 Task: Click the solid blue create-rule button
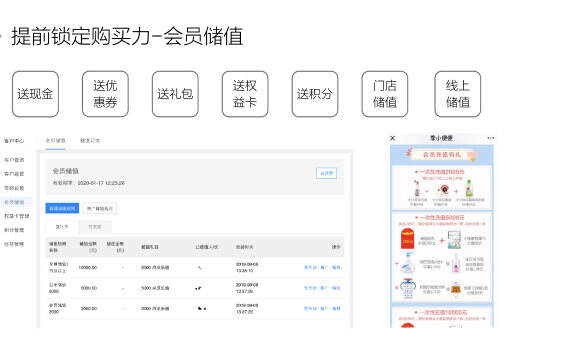coord(62,208)
